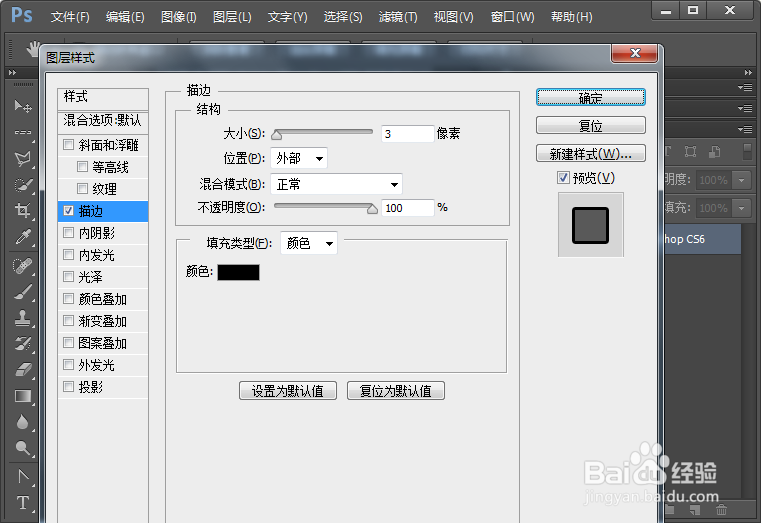Enable the Contour (等高线) checkbox
This screenshot has height=523, width=761.
point(83,167)
